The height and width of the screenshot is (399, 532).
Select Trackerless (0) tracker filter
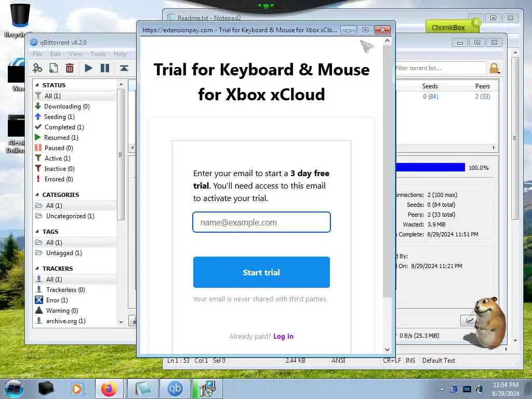pos(65,290)
